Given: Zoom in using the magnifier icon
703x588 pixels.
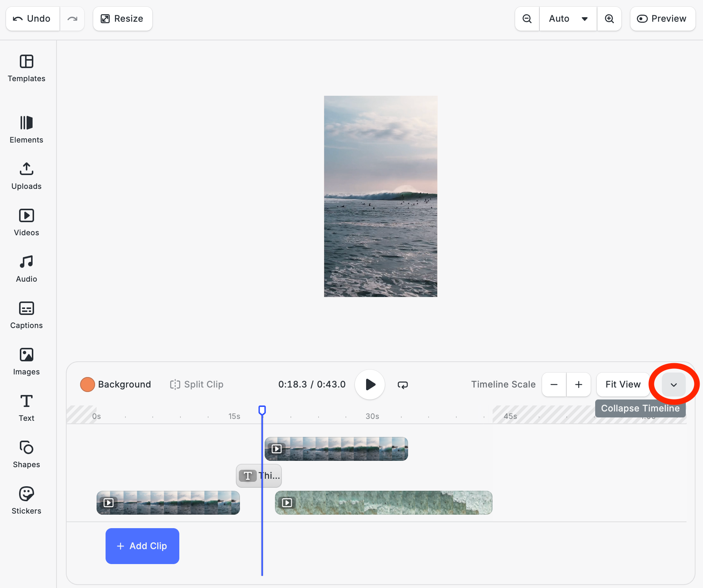Looking at the screenshot, I should coord(610,18).
